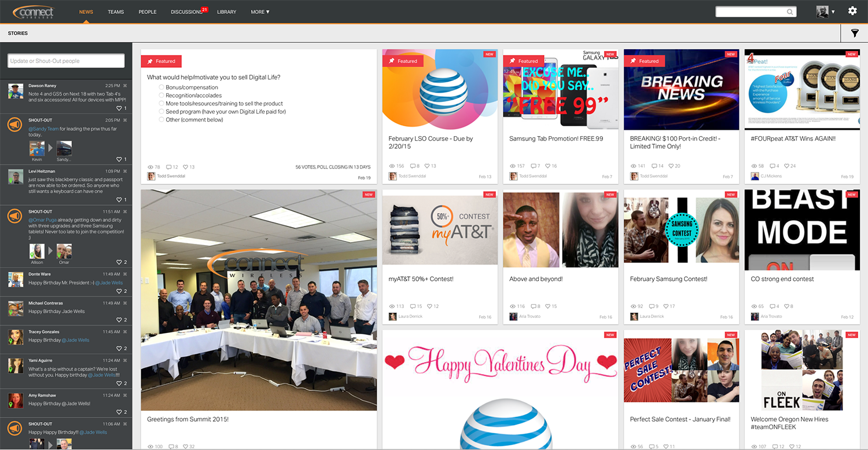Choose the Recognition/accolades poll option
The width and height of the screenshot is (868, 450).
[161, 96]
